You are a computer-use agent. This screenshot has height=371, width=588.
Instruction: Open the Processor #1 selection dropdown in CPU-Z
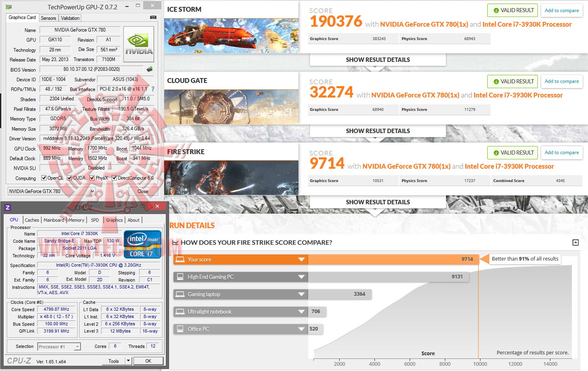coord(59,347)
